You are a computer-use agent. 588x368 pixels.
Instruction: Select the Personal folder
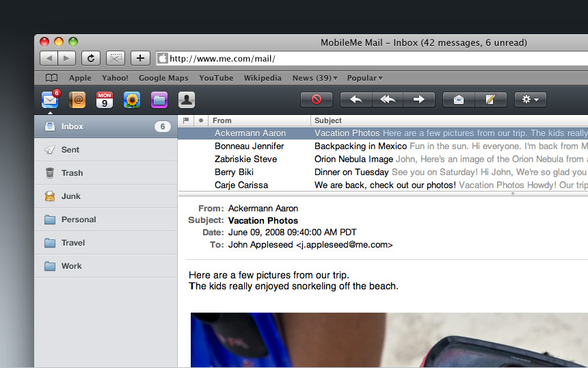pos(106,220)
